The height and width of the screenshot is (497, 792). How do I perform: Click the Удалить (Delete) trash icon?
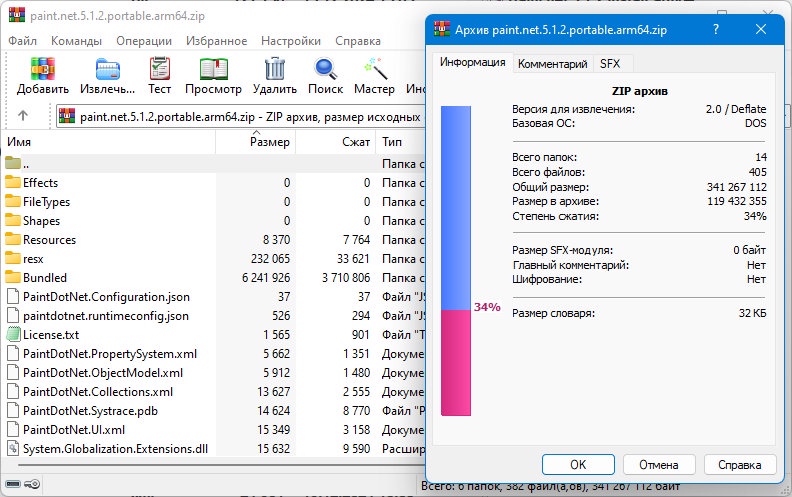275,69
